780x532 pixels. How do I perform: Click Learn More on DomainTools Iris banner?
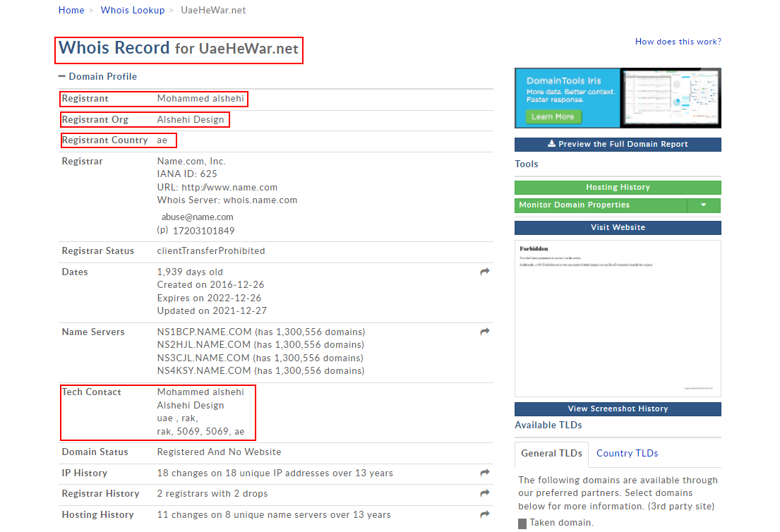tap(553, 116)
